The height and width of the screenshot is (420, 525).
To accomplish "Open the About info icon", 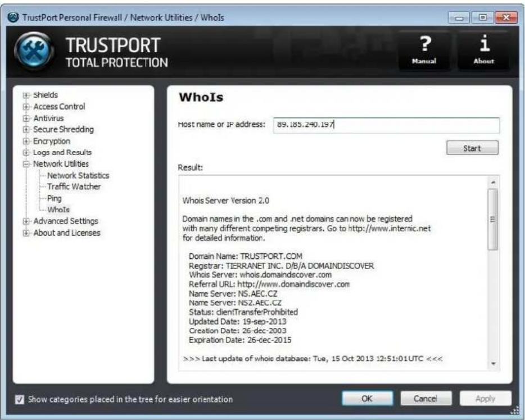I will pyautogui.click(x=484, y=50).
